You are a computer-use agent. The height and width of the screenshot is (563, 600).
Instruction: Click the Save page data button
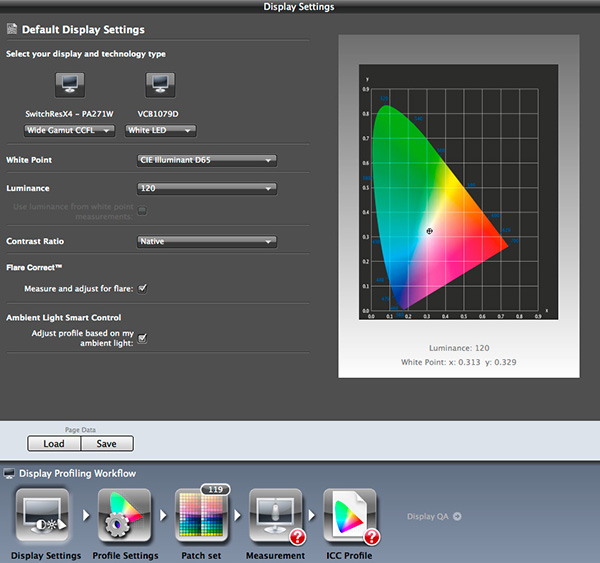[x=106, y=444]
